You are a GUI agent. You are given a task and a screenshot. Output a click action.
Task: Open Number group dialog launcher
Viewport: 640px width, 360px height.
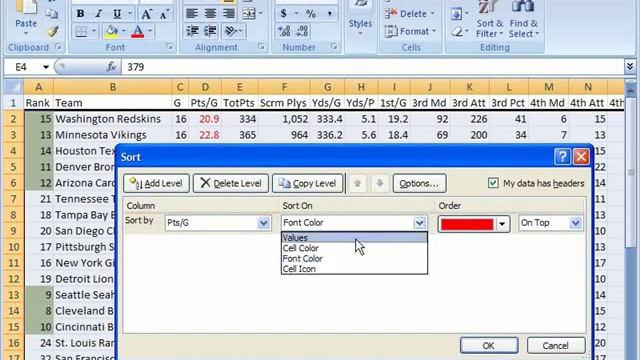[334, 47]
